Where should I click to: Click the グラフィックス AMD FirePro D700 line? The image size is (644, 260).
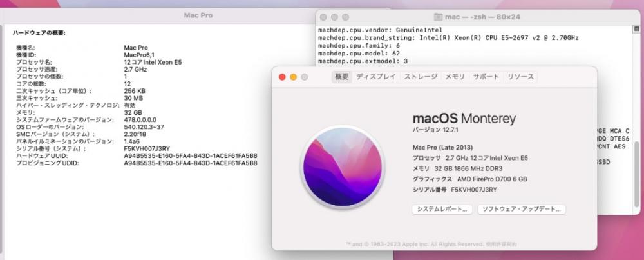[x=469, y=179]
